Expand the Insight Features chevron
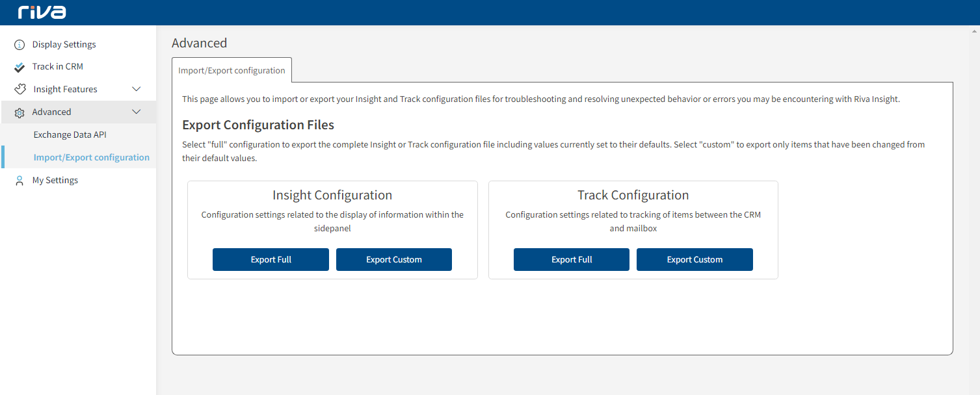980x395 pixels. click(x=137, y=89)
